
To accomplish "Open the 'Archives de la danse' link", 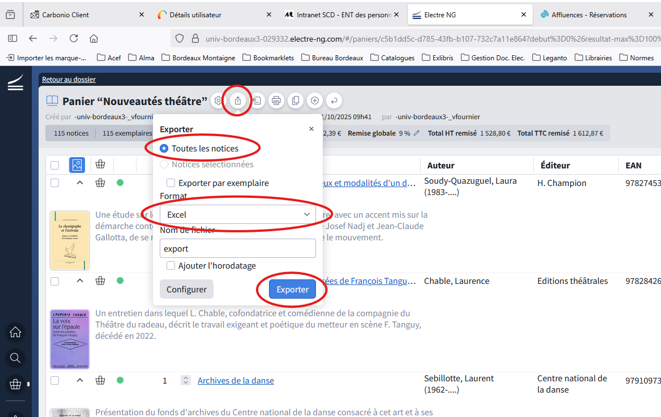I will point(235,381).
